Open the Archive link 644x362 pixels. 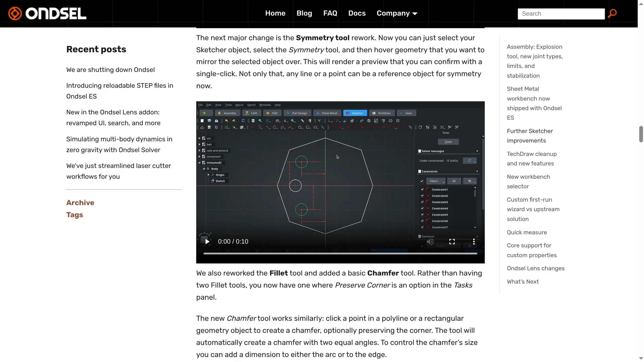(x=80, y=203)
